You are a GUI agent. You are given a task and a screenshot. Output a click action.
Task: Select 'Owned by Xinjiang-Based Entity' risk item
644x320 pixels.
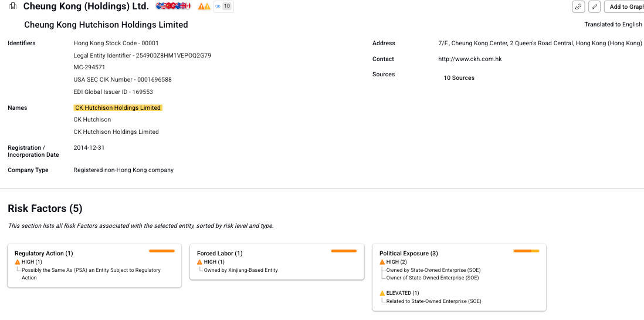coord(240,270)
